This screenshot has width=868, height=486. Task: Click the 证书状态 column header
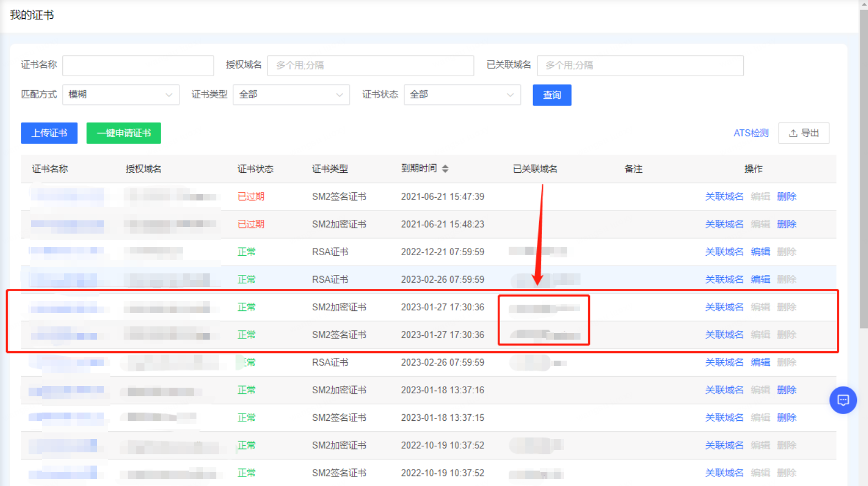[255, 169]
